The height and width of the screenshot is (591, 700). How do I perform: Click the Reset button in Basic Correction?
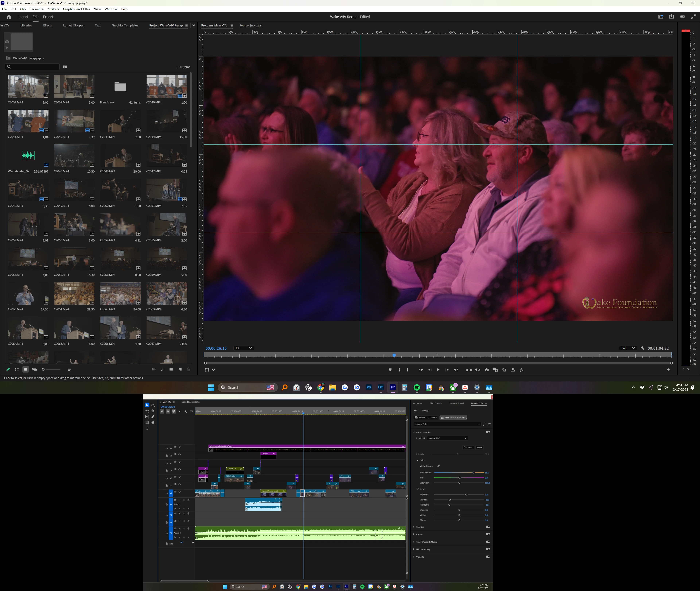click(479, 448)
